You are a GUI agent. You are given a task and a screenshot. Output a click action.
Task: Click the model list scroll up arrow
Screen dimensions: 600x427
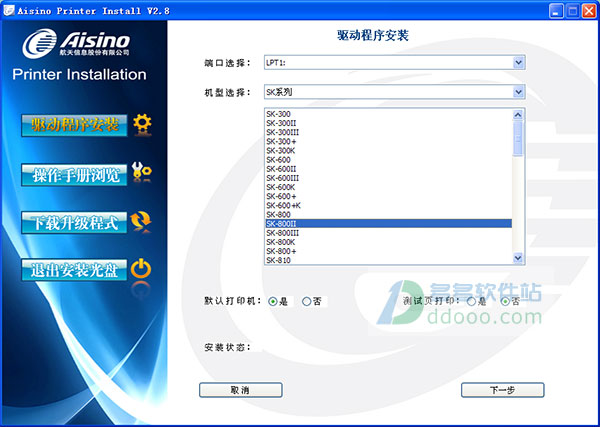[518, 114]
